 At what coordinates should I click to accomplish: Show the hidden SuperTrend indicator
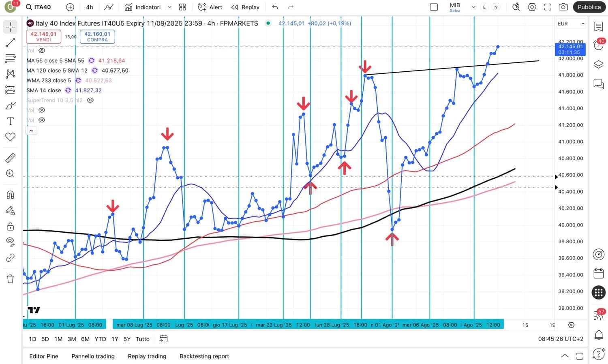[x=90, y=100]
